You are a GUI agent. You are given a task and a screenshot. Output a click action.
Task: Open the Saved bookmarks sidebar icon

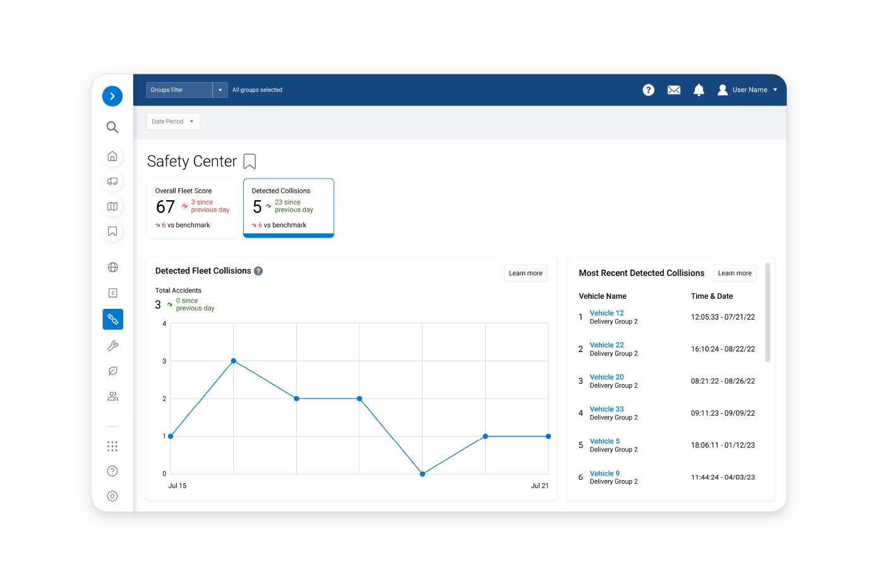(112, 232)
